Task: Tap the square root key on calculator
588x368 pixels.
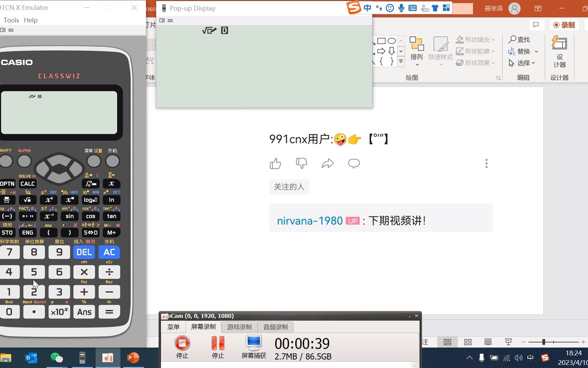Action: (28, 200)
